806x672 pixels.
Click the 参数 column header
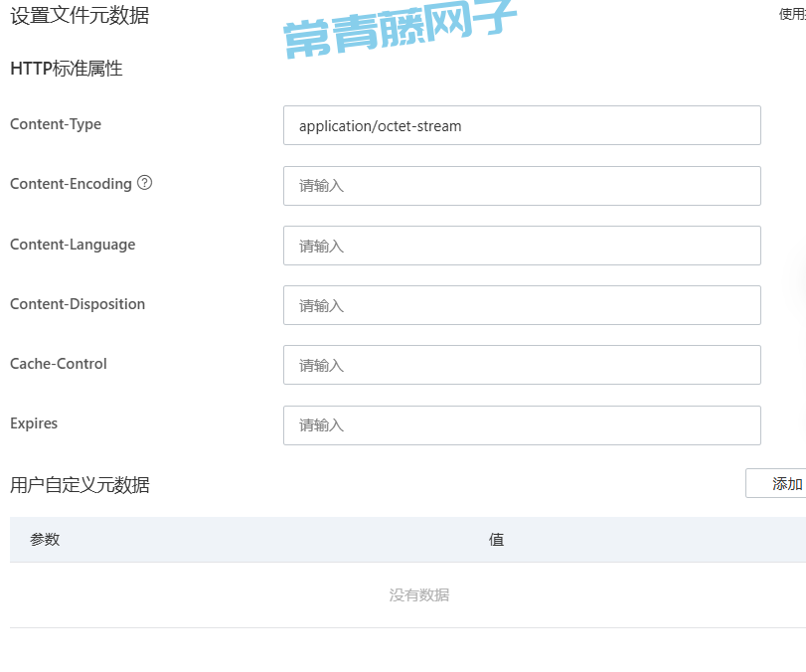[45, 540]
